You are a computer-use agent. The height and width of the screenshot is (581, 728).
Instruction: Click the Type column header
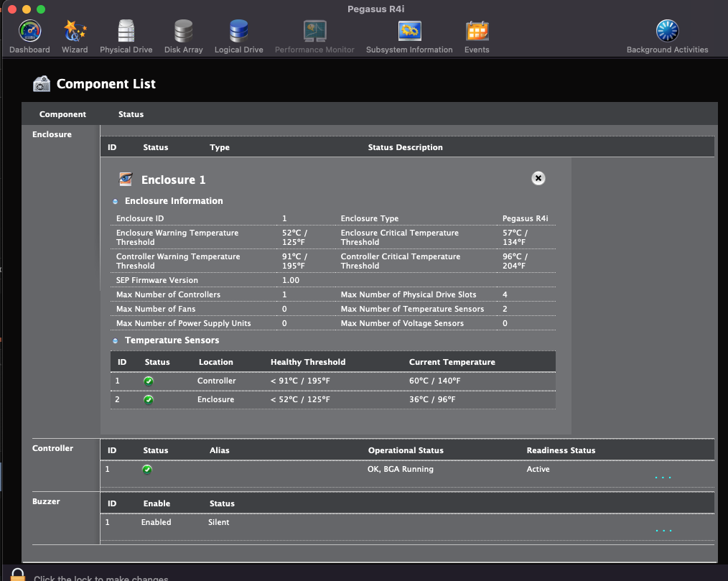pyautogui.click(x=220, y=147)
